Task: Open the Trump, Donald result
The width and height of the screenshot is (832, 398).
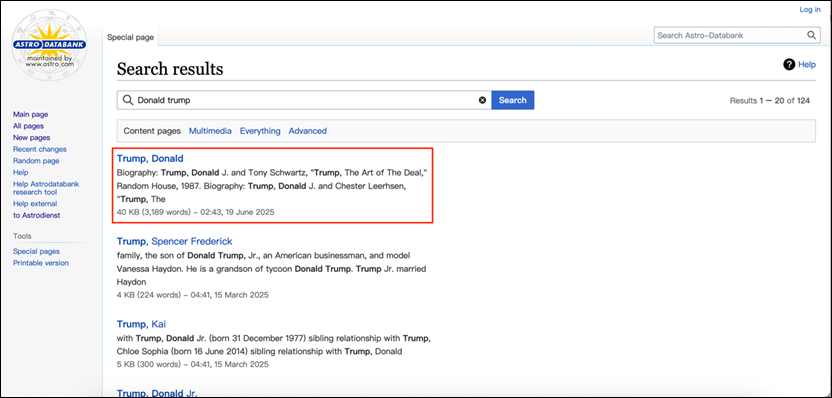Action: [x=150, y=159]
